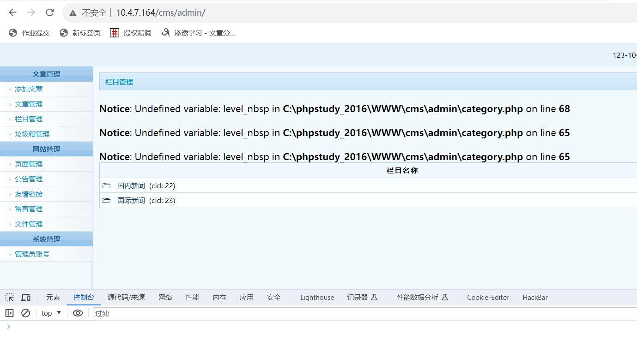Click the 栏目名称 column header

coord(402,171)
